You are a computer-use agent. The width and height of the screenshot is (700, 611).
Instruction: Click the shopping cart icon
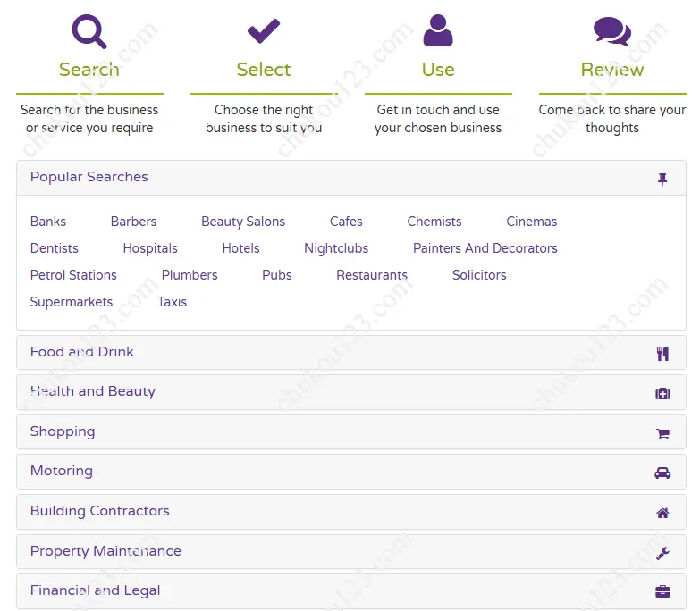tap(662, 433)
